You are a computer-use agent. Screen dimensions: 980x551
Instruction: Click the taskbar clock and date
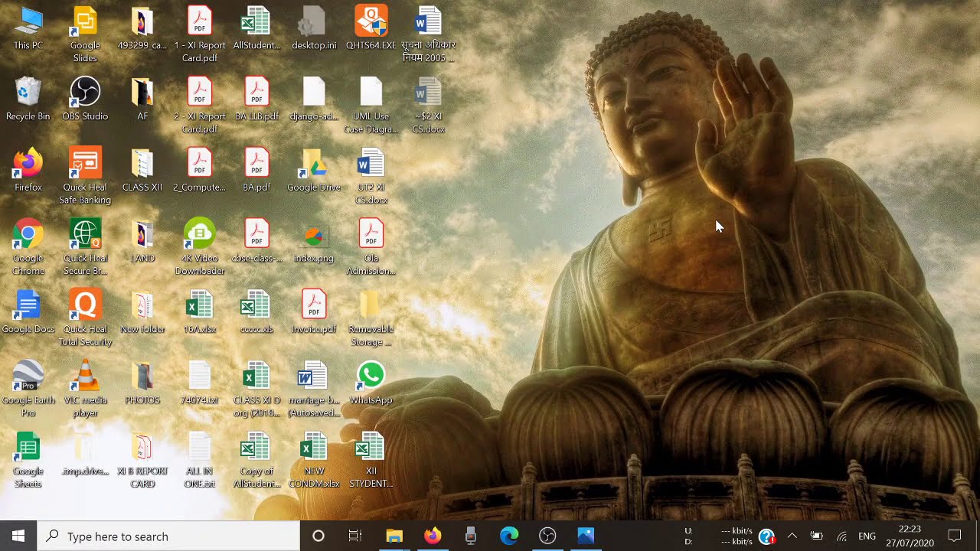pyautogui.click(x=910, y=536)
